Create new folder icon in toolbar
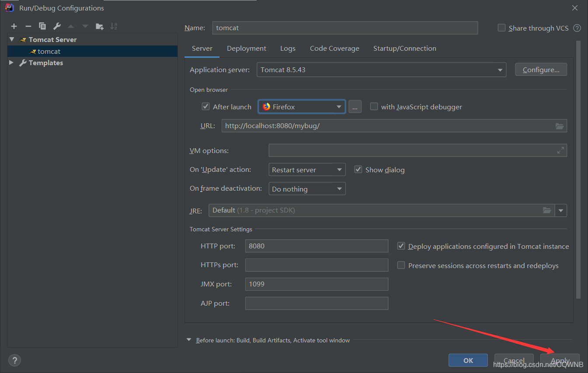588x373 pixels. click(100, 26)
